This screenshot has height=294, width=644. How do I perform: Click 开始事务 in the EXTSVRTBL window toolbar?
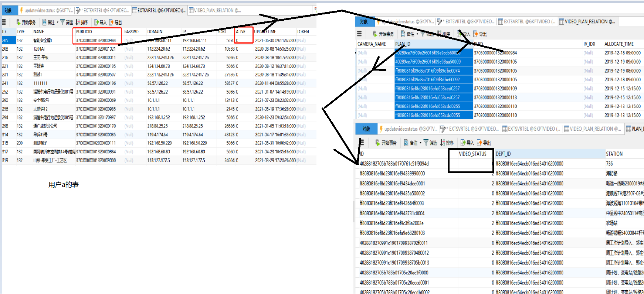click(x=26, y=22)
